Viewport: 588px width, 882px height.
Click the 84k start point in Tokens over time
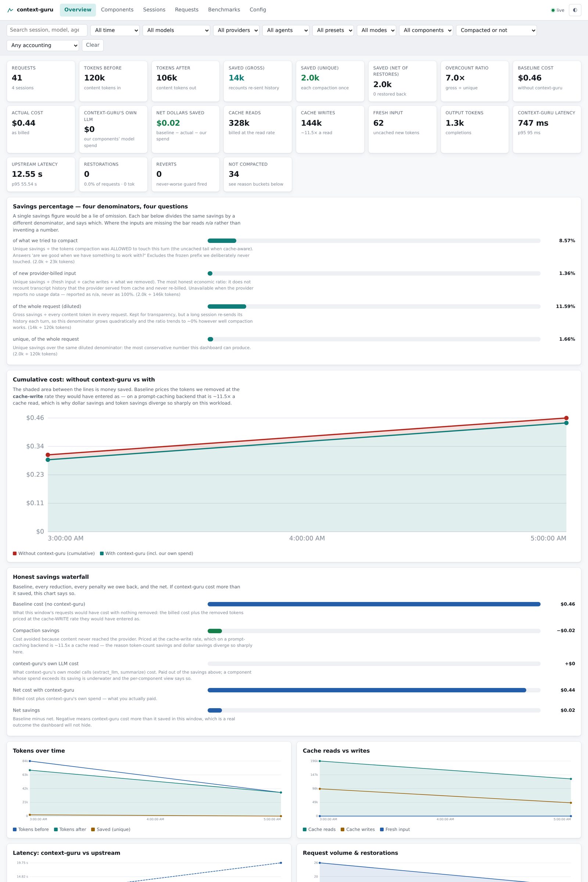30,761
